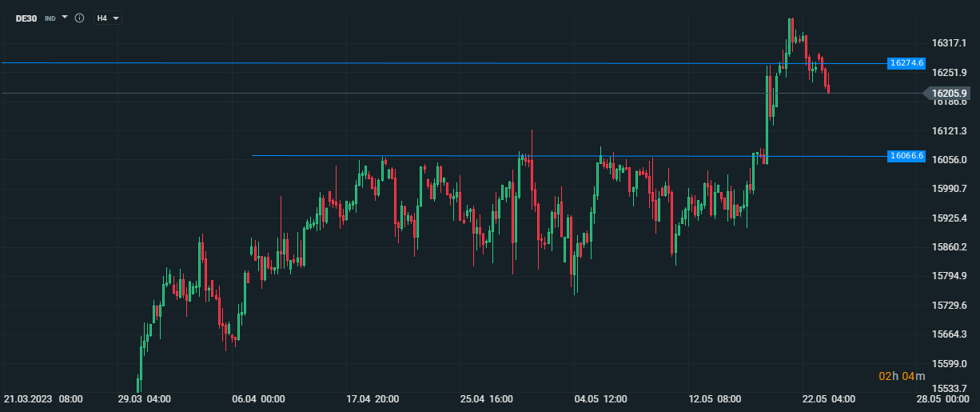
Task: Click the 15794.9 price axis value
Action: 950,276
